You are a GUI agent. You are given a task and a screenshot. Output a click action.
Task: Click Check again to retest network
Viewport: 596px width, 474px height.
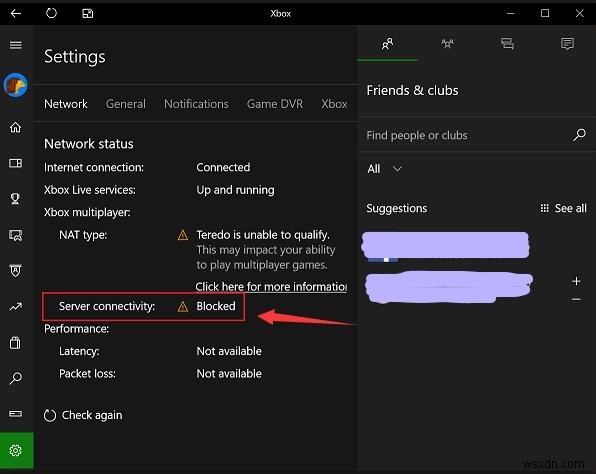coord(83,415)
